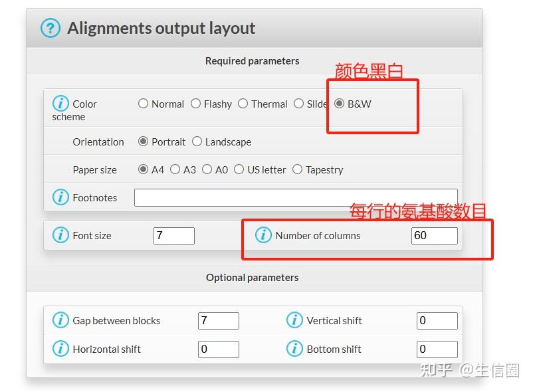Image resolution: width=533 pixels, height=392 pixels.
Task: Choose the Thermal color scheme
Action: click(x=243, y=103)
